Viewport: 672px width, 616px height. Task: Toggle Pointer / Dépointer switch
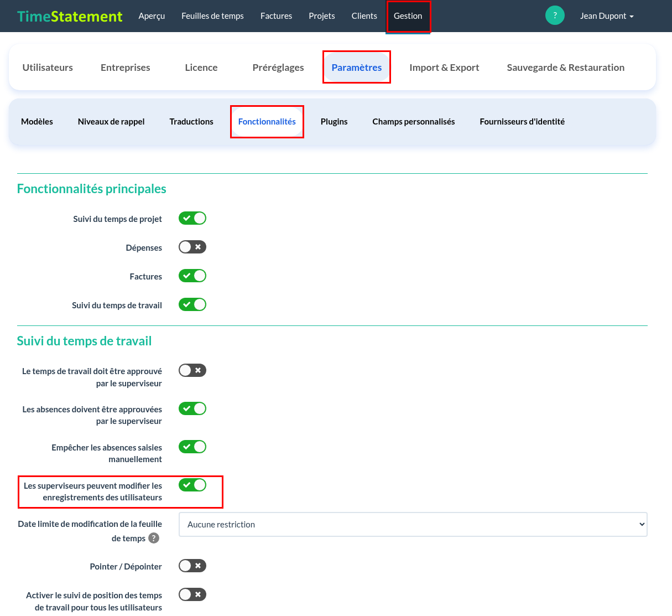192,566
